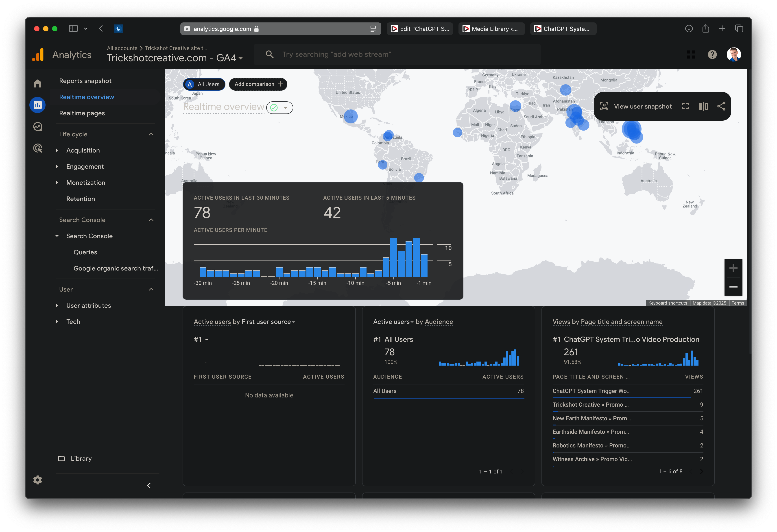Zoom in on the world map
The image size is (777, 532).
coord(733,268)
